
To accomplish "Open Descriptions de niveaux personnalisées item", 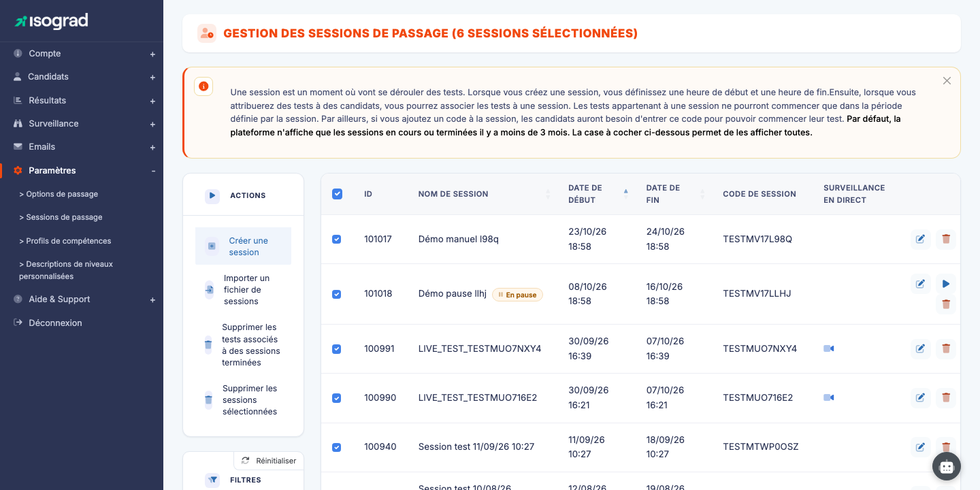I will [x=66, y=270].
